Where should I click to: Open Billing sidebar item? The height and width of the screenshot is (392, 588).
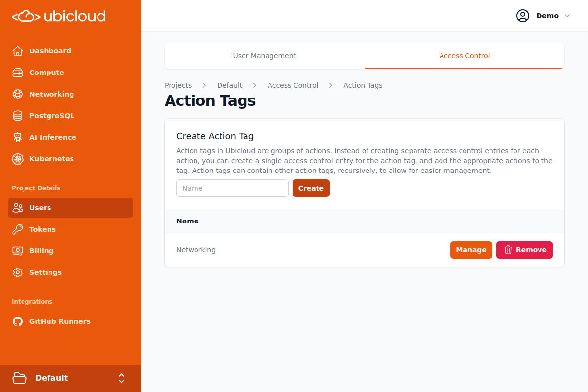coord(71,251)
